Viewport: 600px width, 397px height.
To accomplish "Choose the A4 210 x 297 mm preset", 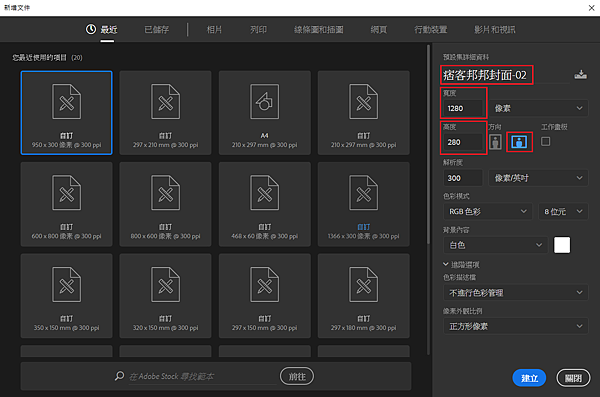I will tap(264, 113).
